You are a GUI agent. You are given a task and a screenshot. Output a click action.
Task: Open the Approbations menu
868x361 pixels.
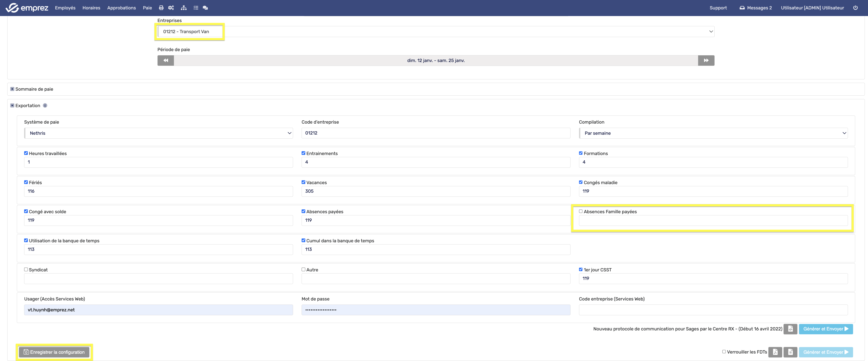click(x=121, y=8)
